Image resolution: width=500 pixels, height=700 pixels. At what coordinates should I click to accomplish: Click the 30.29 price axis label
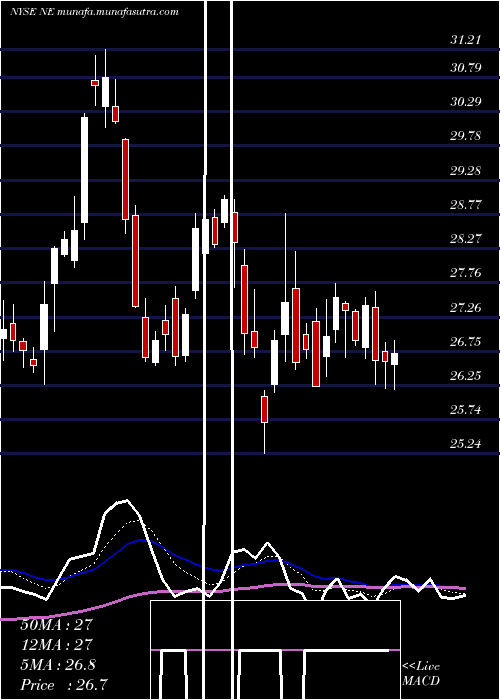click(465, 101)
